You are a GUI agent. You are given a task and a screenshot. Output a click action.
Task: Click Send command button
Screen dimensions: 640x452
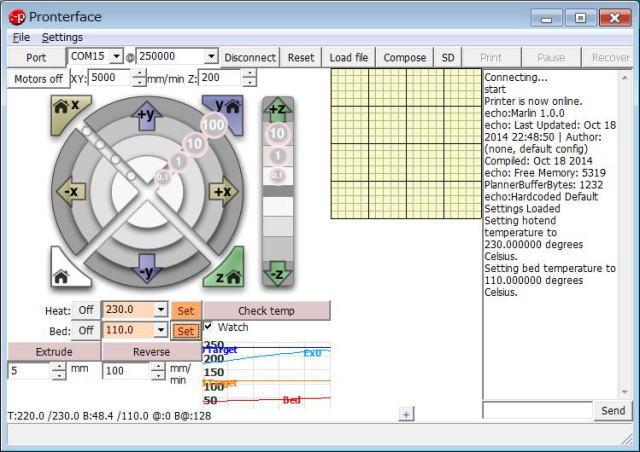tap(613, 410)
